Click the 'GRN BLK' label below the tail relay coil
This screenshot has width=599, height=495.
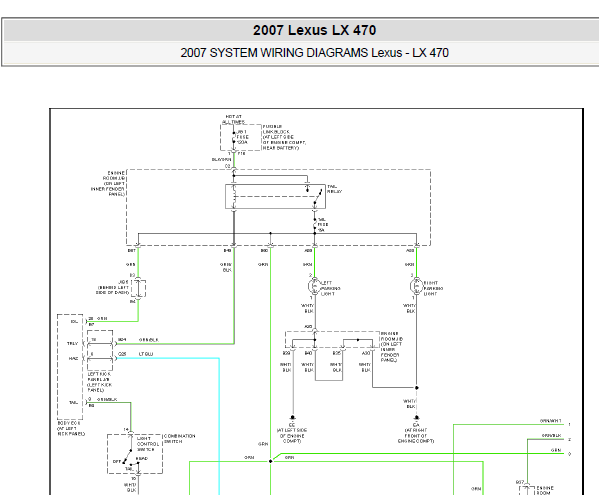pos(226,267)
